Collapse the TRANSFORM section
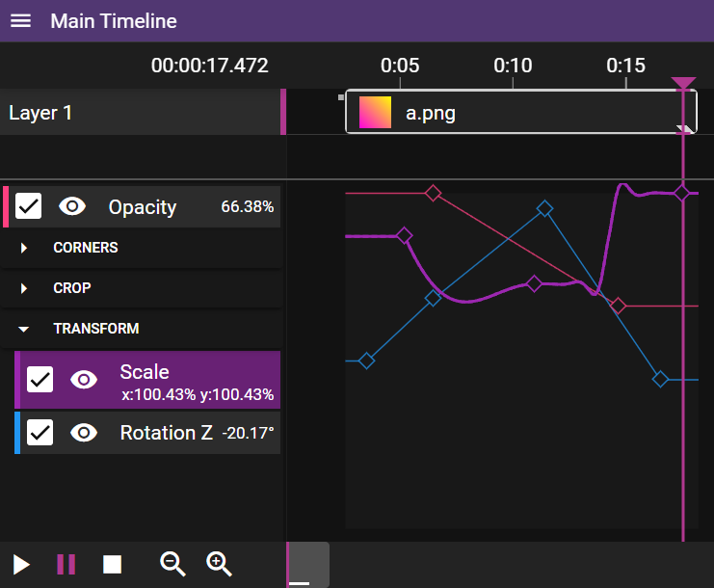The height and width of the screenshot is (588, 714). pyautogui.click(x=24, y=329)
